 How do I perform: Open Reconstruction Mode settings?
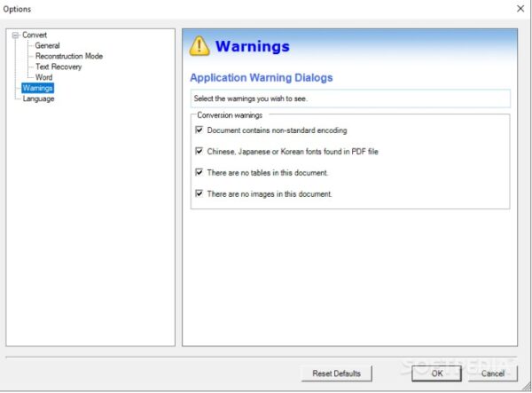click(69, 56)
